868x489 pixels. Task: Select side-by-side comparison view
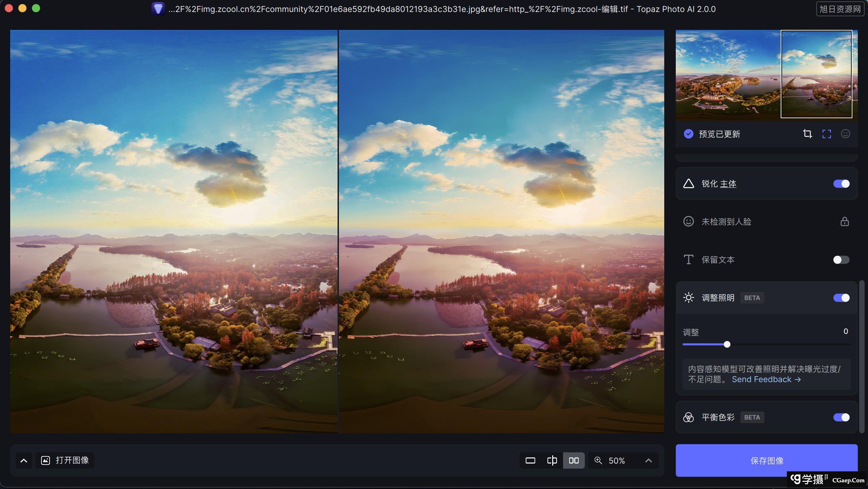(574, 460)
